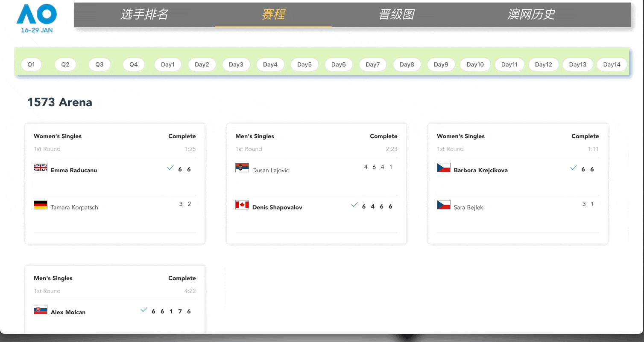Image resolution: width=644 pixels, height=342 pixels.
Task: Click the Canadian flag beside Denis Shapovalov
Action: pos(242,205)
